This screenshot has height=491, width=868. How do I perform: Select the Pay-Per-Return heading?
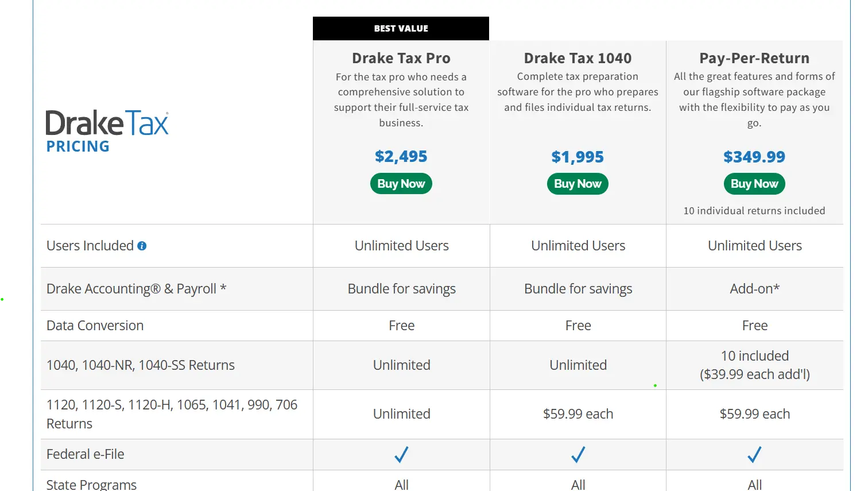(754, 58)
